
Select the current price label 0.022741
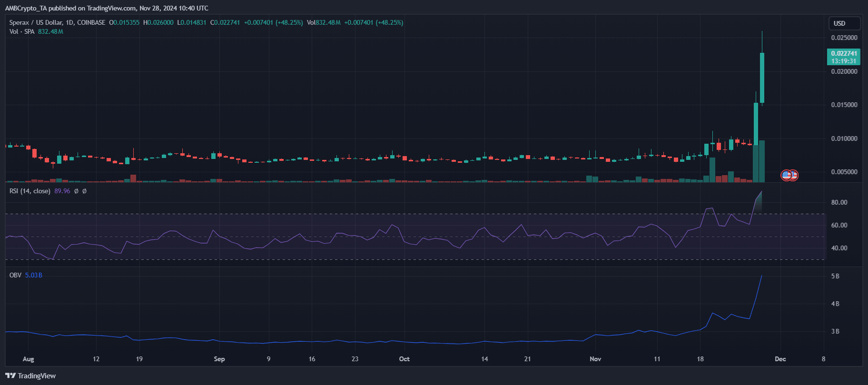point(844,53)
